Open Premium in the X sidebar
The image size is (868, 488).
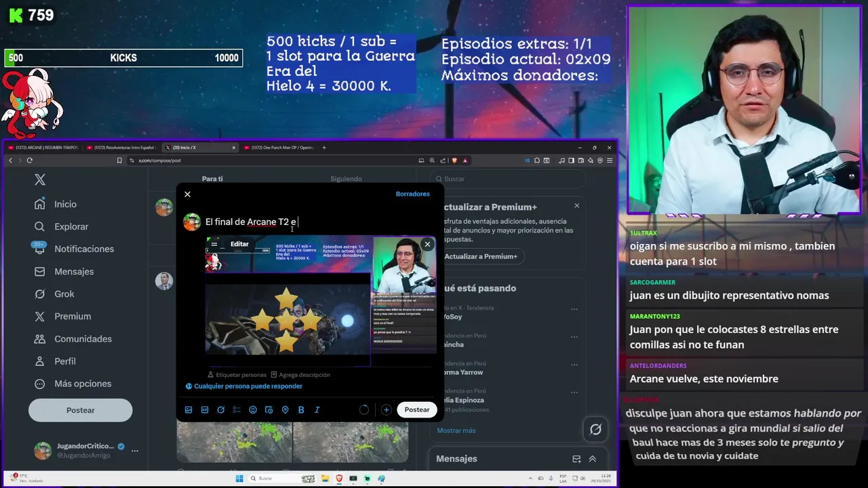tap(62, 316)
